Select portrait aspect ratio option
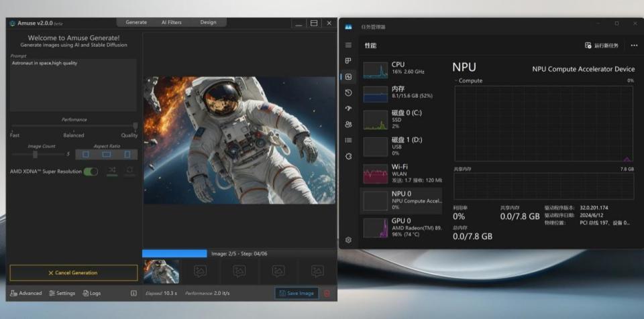 click(127, 155)
